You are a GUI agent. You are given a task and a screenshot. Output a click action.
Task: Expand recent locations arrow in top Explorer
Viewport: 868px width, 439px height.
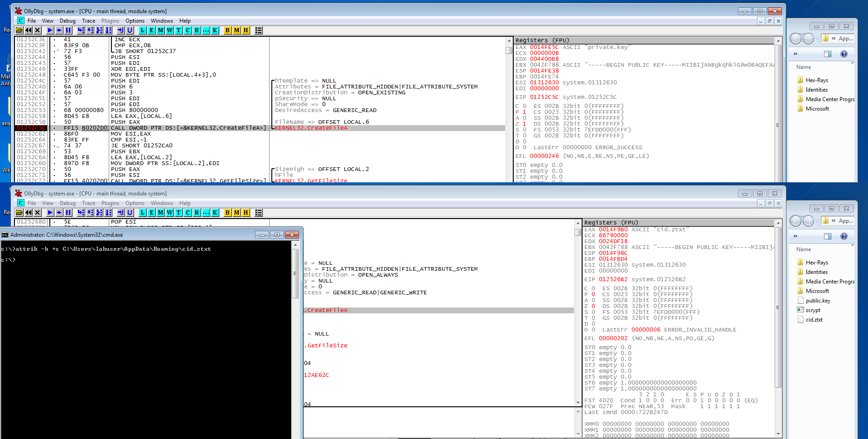click(817, 39)
